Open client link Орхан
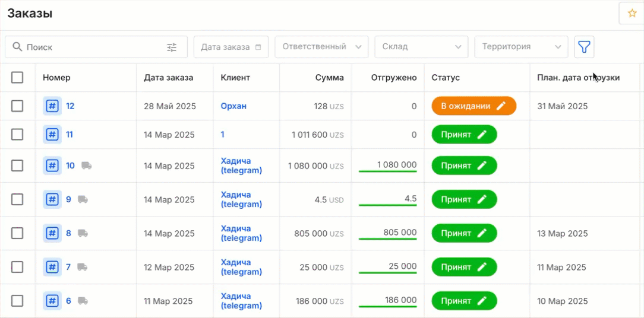The image size is (644, 318). click(x=233, y=106)
